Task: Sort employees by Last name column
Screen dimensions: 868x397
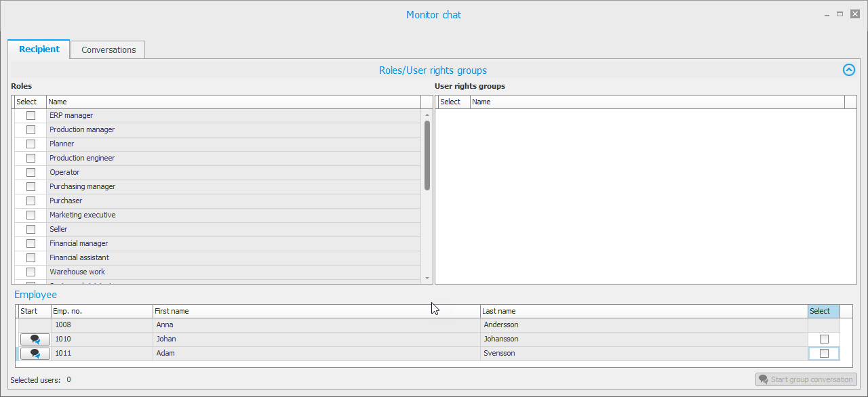Action: coord(643,311)
